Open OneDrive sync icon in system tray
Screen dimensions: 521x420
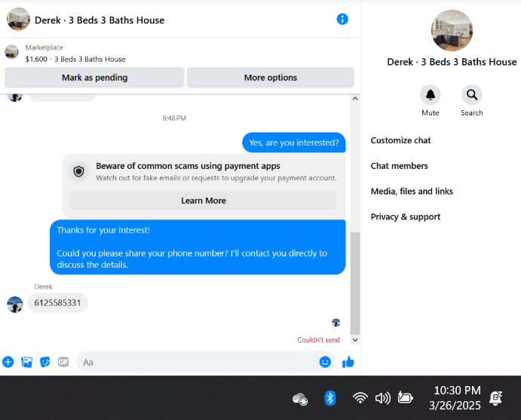coord(300,398)
